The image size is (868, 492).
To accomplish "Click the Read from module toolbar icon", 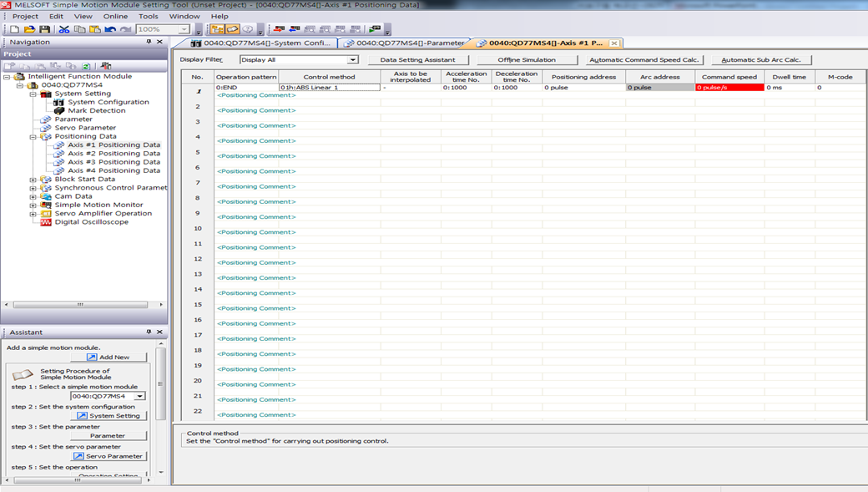I will tap(295, 28).
